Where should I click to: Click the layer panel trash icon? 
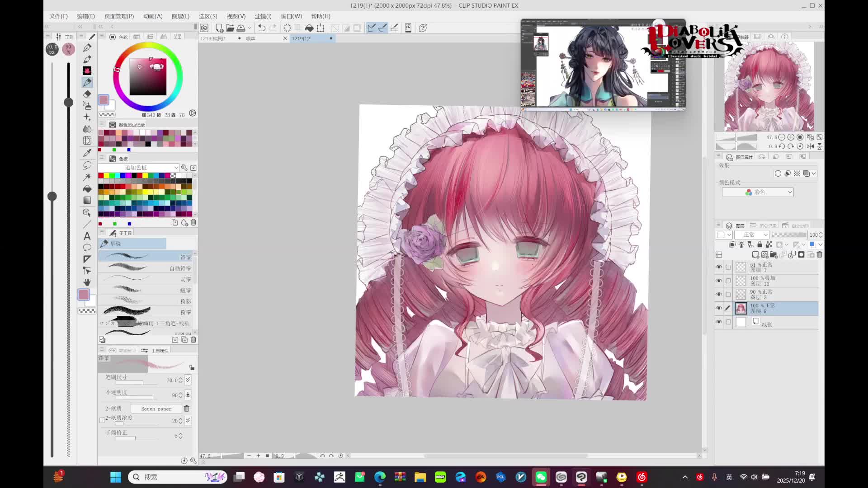(819, 255)
